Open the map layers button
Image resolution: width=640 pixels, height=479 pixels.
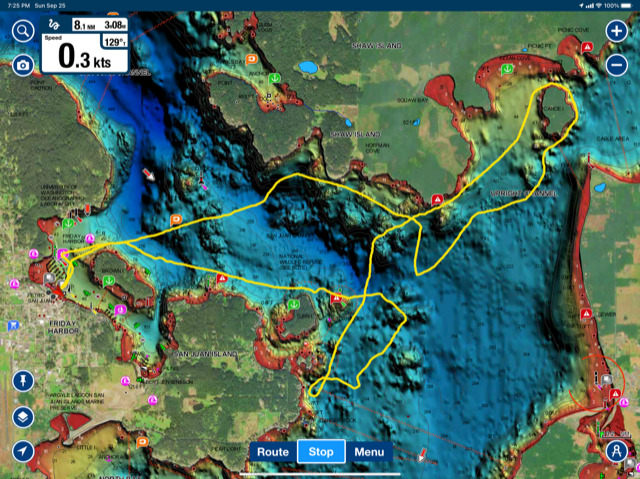click(x=23, y=417)
